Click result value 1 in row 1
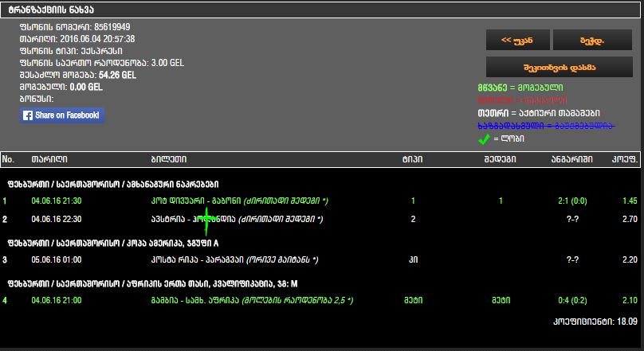The image size is (644, 351). (x=501, y=201)
